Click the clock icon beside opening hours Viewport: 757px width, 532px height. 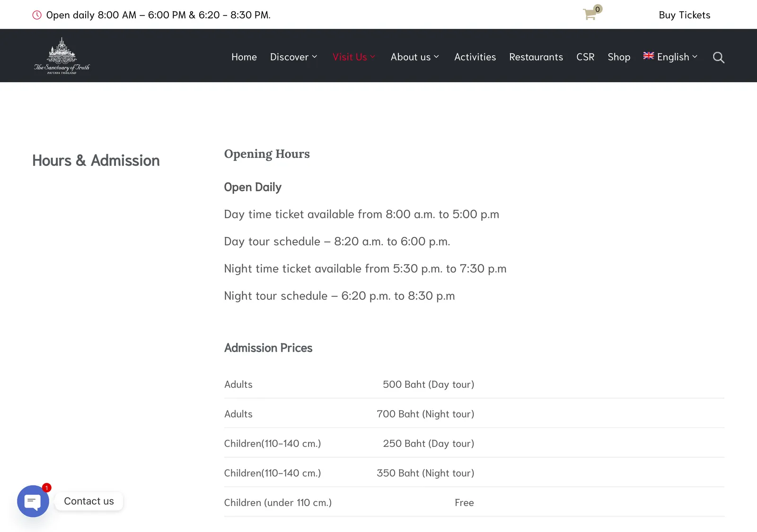click(37, 15)
